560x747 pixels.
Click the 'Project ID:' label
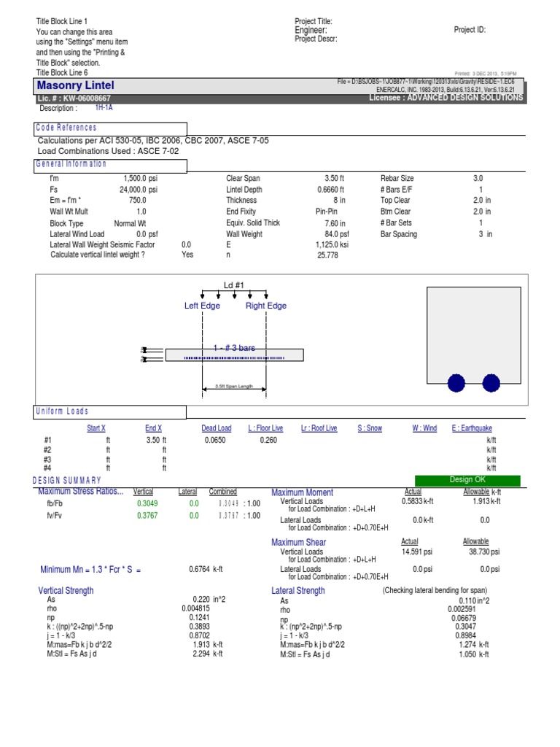click(x=470, y=29)
